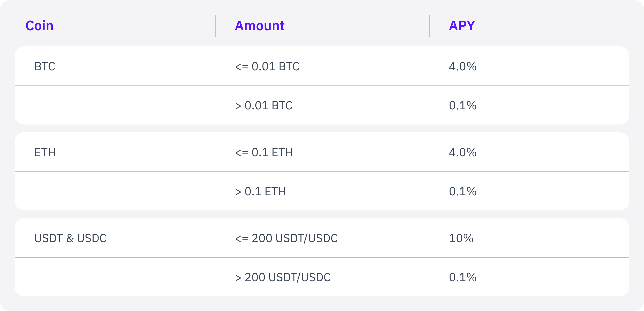Click the '<= 200 USDT/USDC' amount cell
This screenshot has height=311, width=644.
tap(286, 238)
